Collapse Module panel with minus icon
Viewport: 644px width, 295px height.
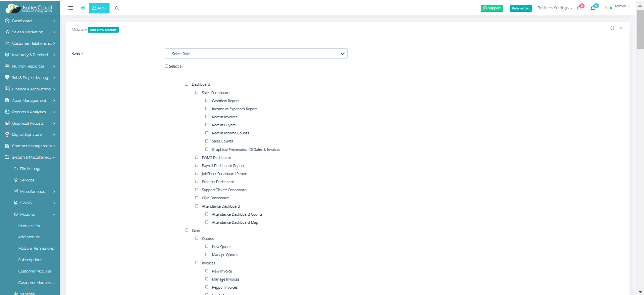[x=604, y=28]
